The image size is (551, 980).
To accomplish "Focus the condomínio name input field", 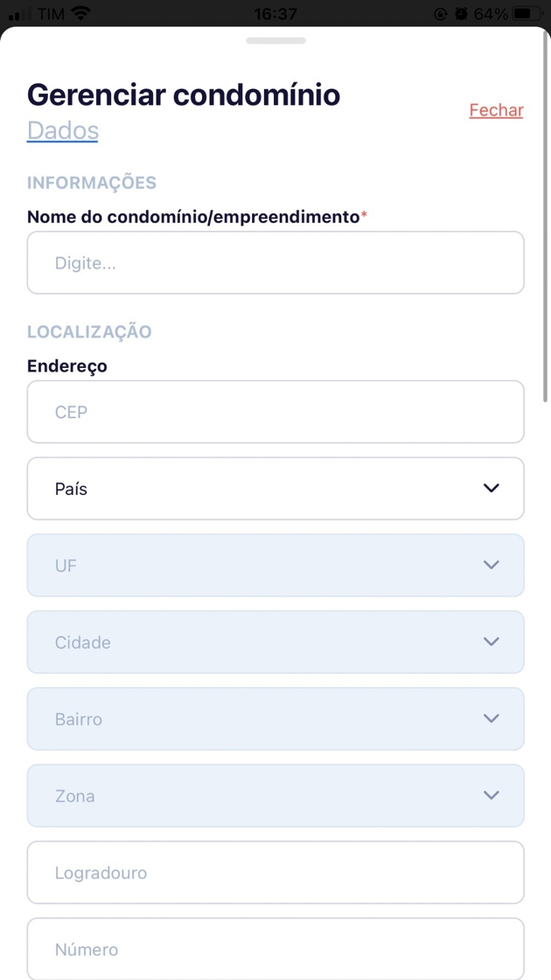I will tap(275, 262).
